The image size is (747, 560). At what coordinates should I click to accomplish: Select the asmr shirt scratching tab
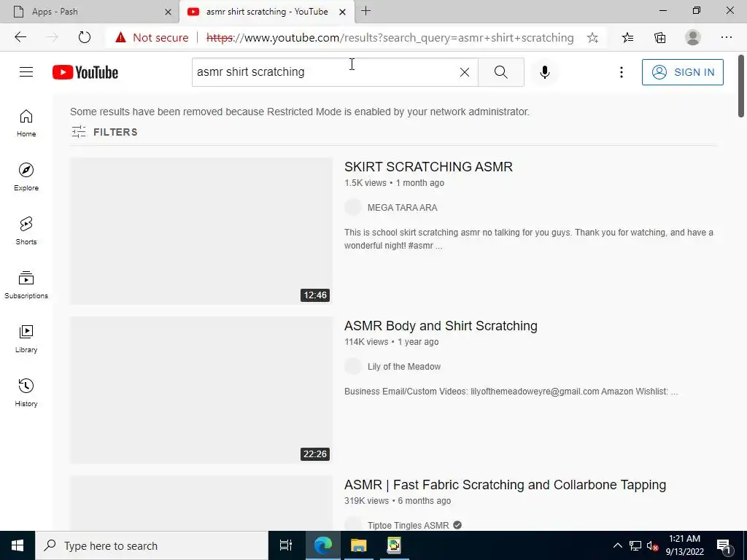click(x=267, y=12)
